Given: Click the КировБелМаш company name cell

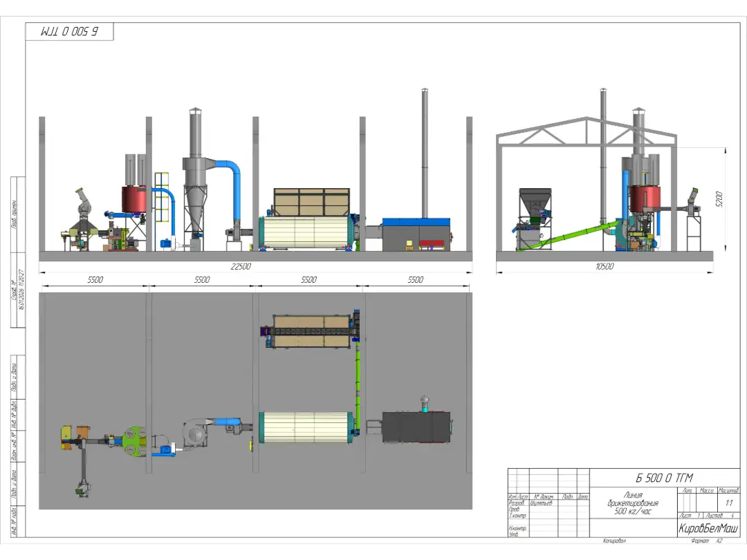Looking at the screenshot, I should pos(708,529).
